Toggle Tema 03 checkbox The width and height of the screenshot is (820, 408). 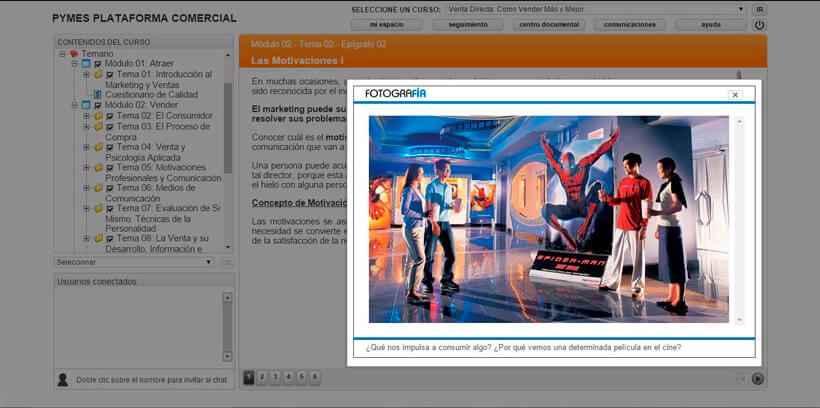[x=110, y=127]
